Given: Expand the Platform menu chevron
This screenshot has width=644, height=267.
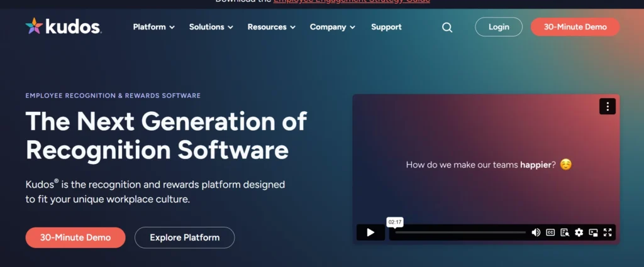Looking at the screenshot, I should [x=172, y=28].
